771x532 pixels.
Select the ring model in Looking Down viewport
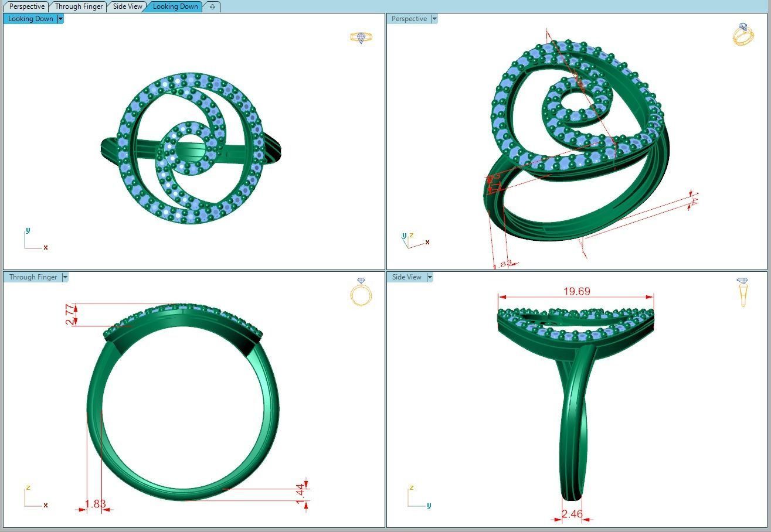click(x=191, y=148)
